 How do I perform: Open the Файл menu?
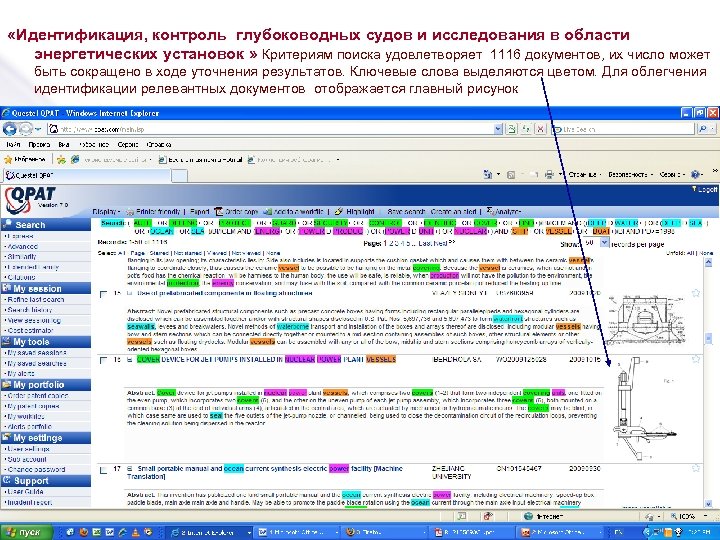click(x=13, y=144)
